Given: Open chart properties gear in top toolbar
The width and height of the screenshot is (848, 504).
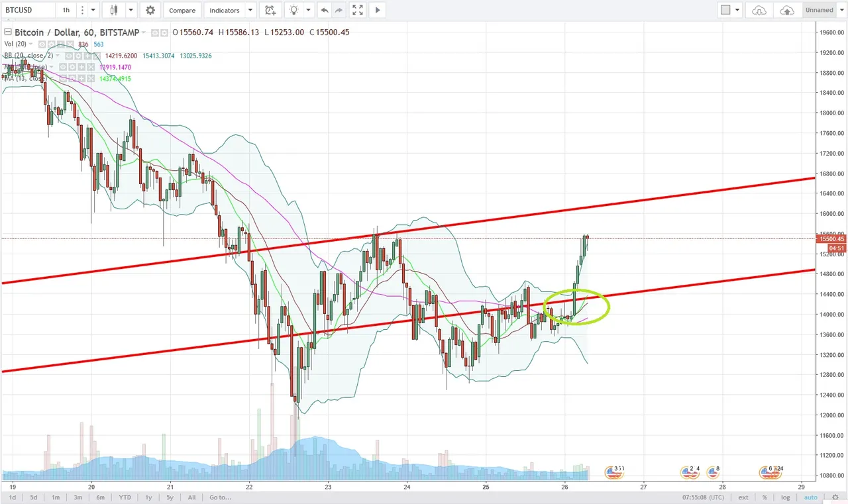Looking at the screenshot, I should point(150,10).
